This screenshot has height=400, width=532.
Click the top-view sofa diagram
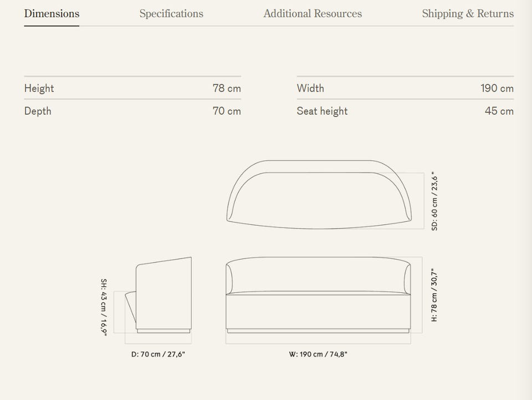tap(319, 195)
